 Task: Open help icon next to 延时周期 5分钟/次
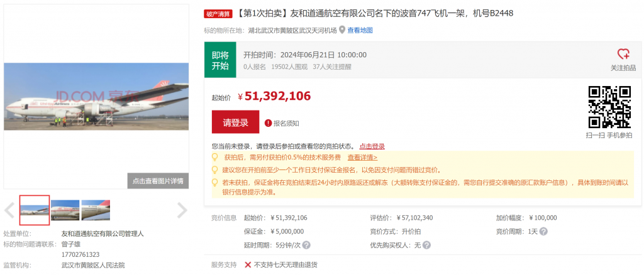pyautogui.click(x=306, y=245)
